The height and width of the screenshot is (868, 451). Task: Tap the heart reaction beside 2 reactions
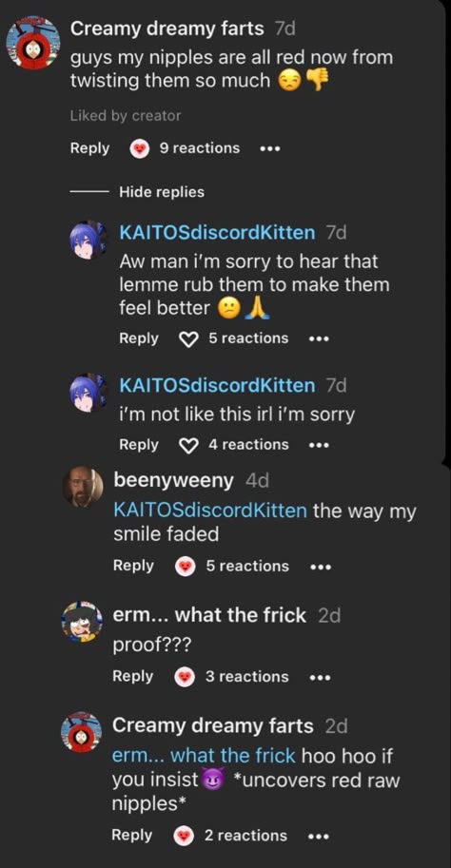point(184,836)
